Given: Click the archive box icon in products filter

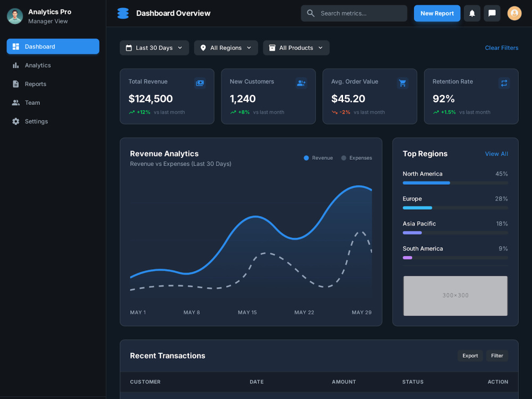Looking at the screenshot, I should tap(272, 48).
